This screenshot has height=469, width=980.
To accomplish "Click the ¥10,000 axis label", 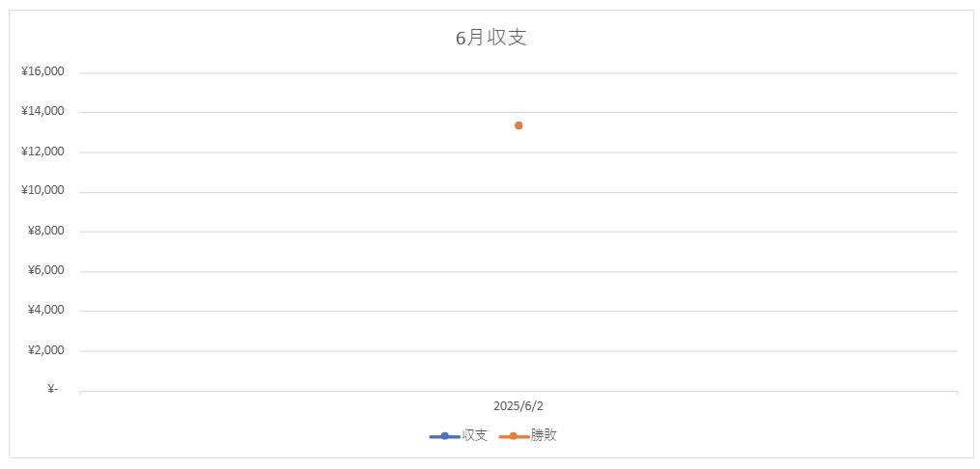I will click(42, 190).
